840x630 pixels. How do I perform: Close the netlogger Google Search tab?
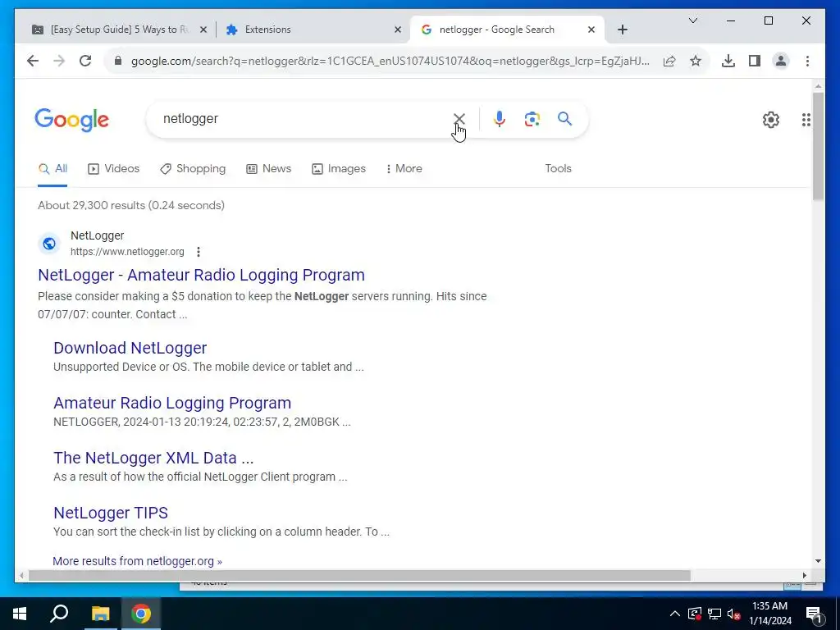[591, 30]
